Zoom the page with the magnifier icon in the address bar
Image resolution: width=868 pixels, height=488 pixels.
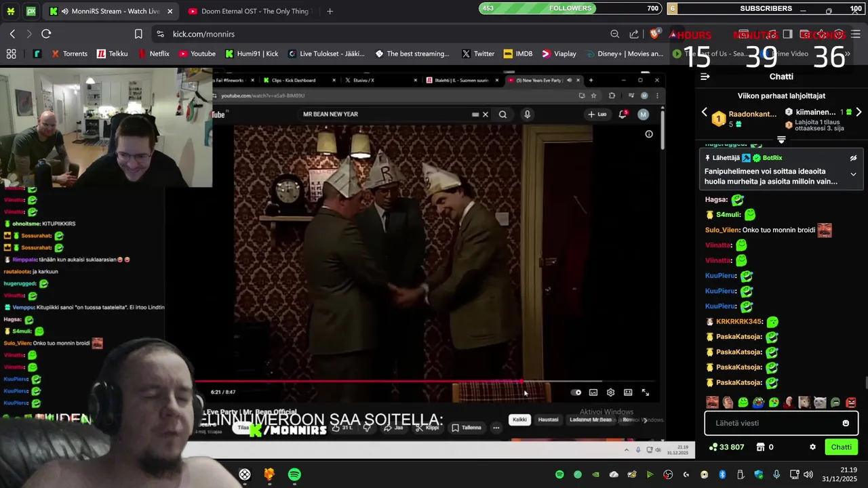coord(614,34)
